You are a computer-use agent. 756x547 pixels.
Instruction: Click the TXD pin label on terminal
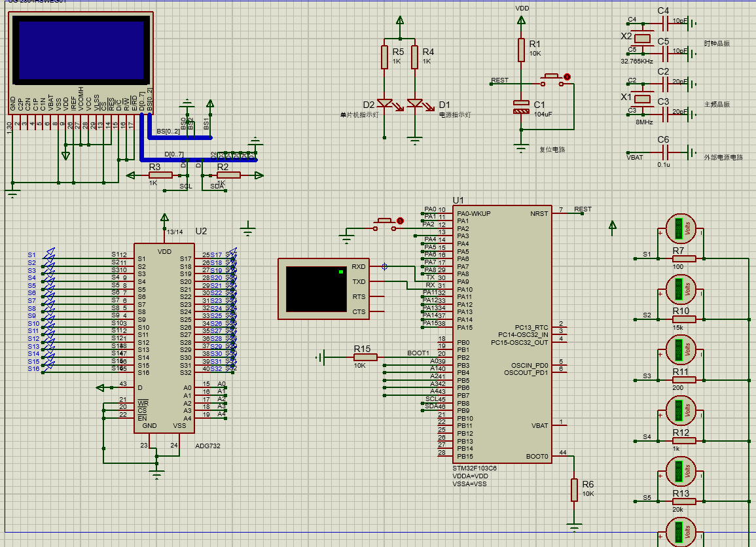point(359,281)
